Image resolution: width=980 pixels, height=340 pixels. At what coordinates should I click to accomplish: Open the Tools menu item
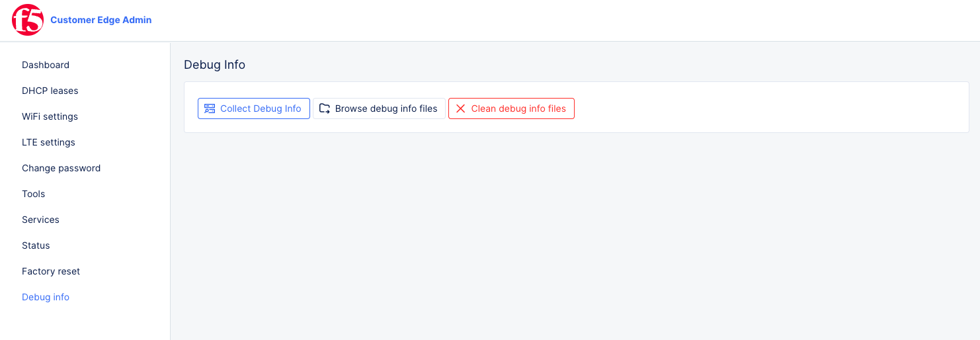pos(34,194)
